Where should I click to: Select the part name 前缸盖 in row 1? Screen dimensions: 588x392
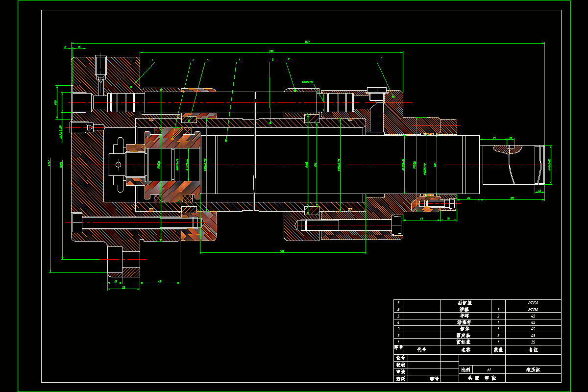point(464,342)
